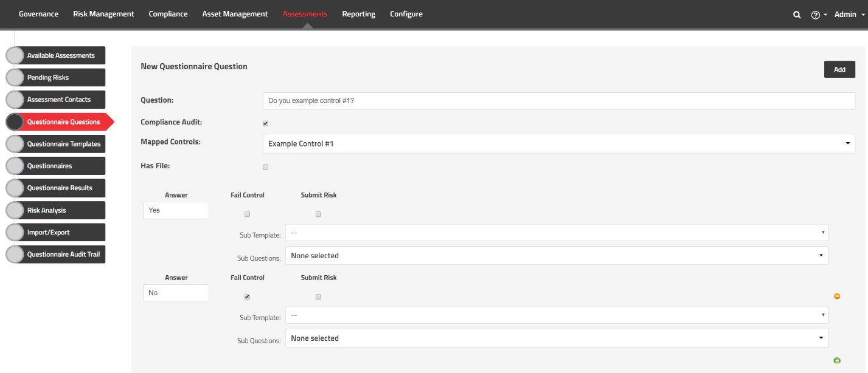
Task: Click the No answer text field
Action: pyautogui.click(x=176, y=293)
